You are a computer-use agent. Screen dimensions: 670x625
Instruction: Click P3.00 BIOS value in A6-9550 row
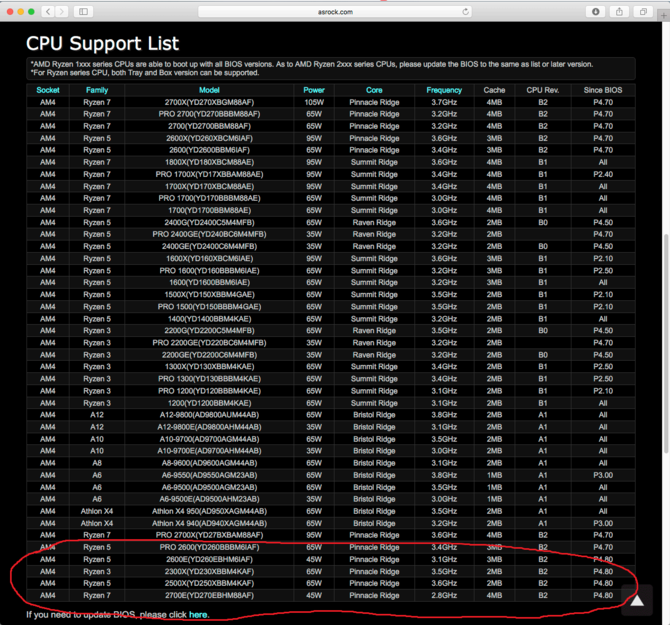603,475
